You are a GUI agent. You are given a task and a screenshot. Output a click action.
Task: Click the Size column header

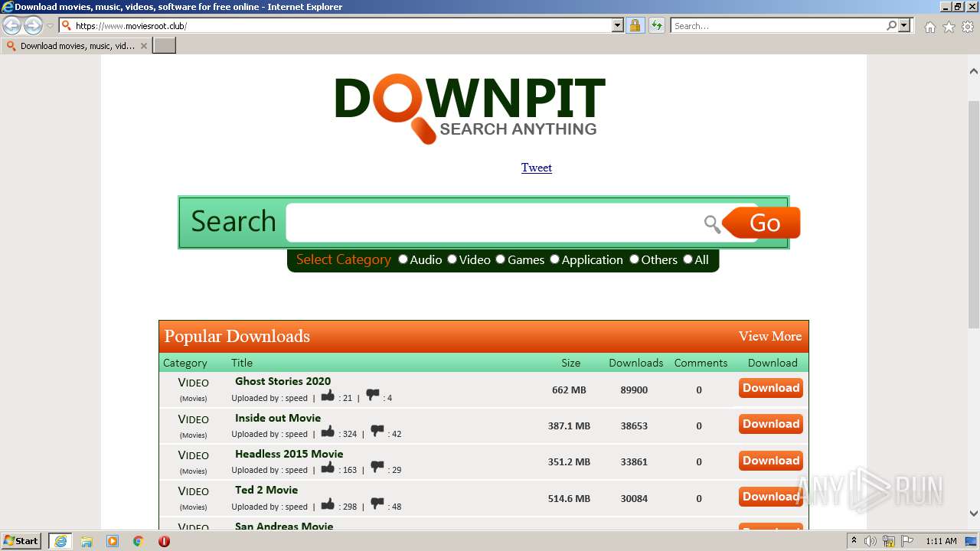[x=570, y=363]
